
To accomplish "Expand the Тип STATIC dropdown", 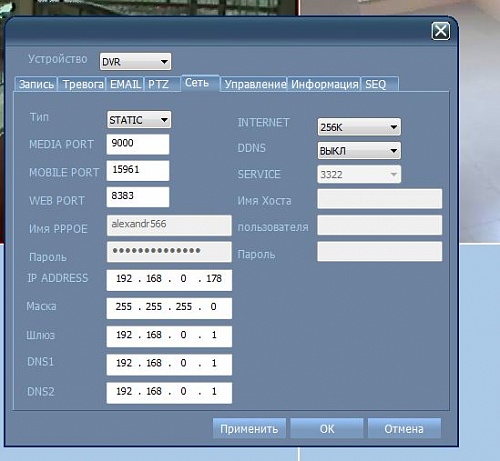I will (x=139, y=120).
